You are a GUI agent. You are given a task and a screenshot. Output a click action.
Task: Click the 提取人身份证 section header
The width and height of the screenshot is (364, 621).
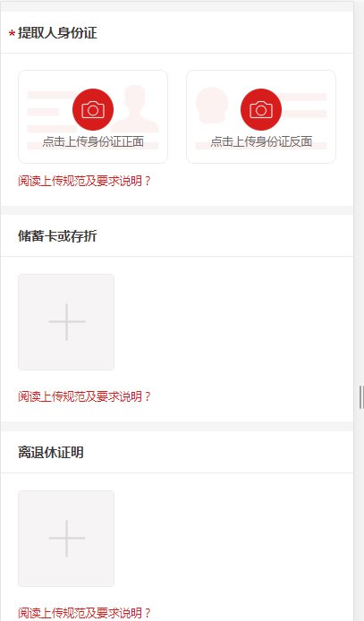57,33
